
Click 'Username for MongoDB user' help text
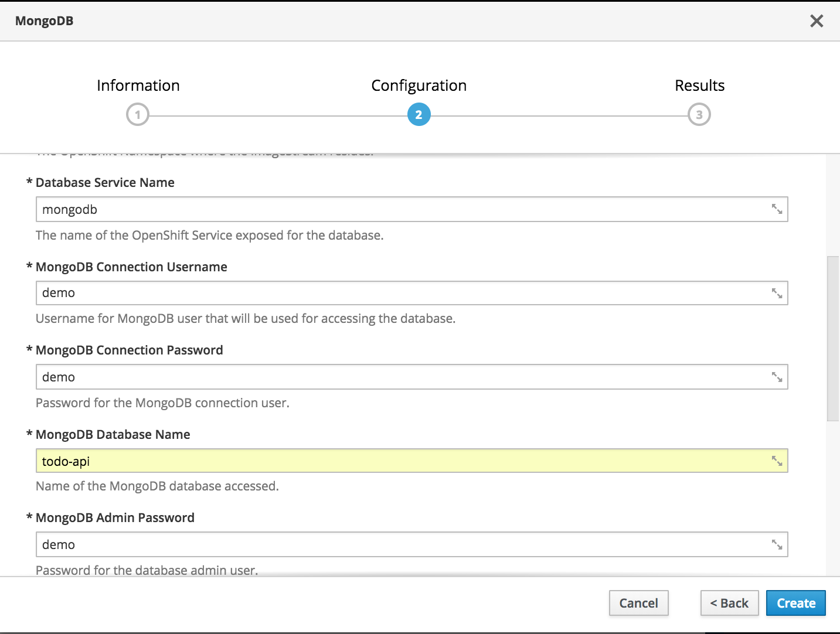(246, 319)
